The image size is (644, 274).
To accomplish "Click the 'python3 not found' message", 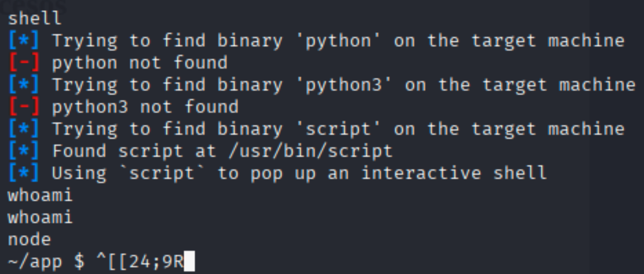I will pyautogui.click(x=145, y=107).
